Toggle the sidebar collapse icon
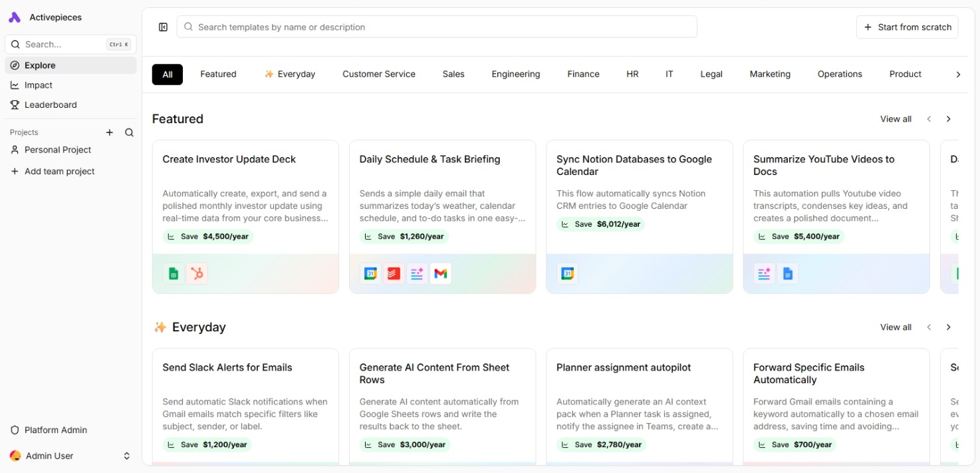Image resolution: width=980 pixels, height=473 pixels. [163, 27]
